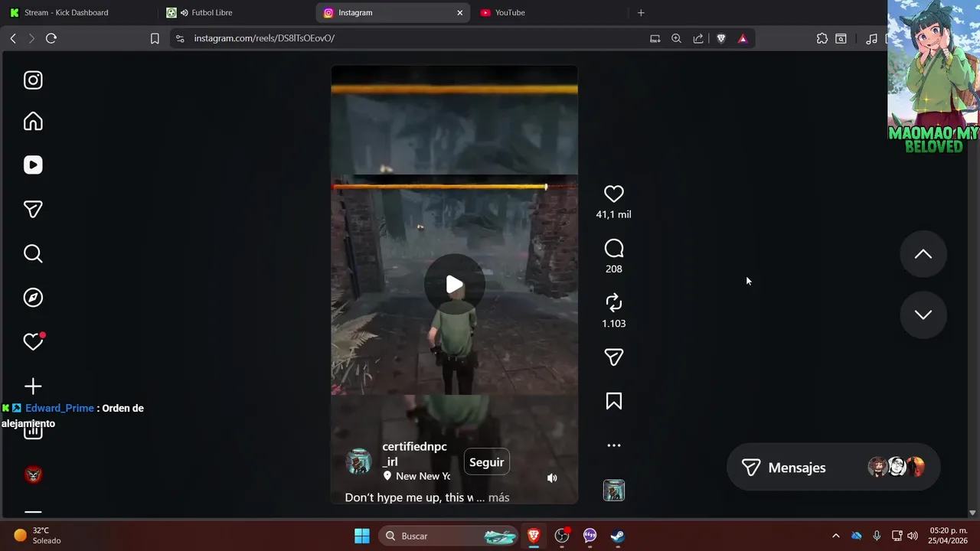The image size is (980, 551).
Task: Install the page as an app from address bar
Action: coord(655,38)
